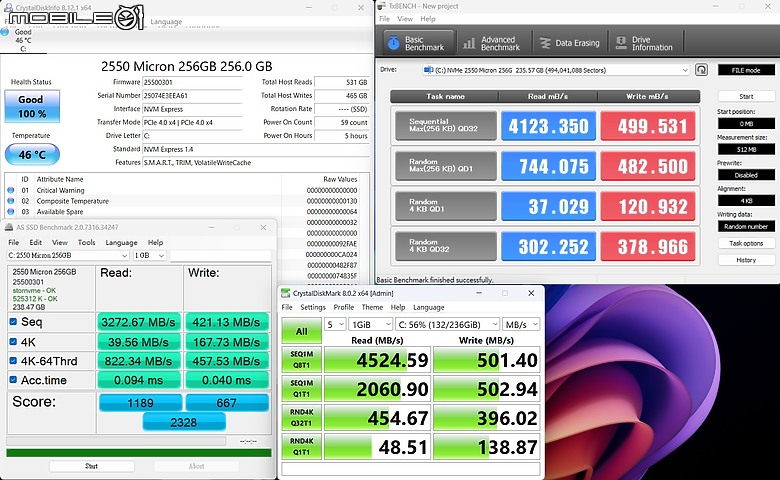Click the TxBENCH title bar app icon
Image resolution: width=780 pixels, height=480 pixels.
pyautogui.click(x=382, y=6)
